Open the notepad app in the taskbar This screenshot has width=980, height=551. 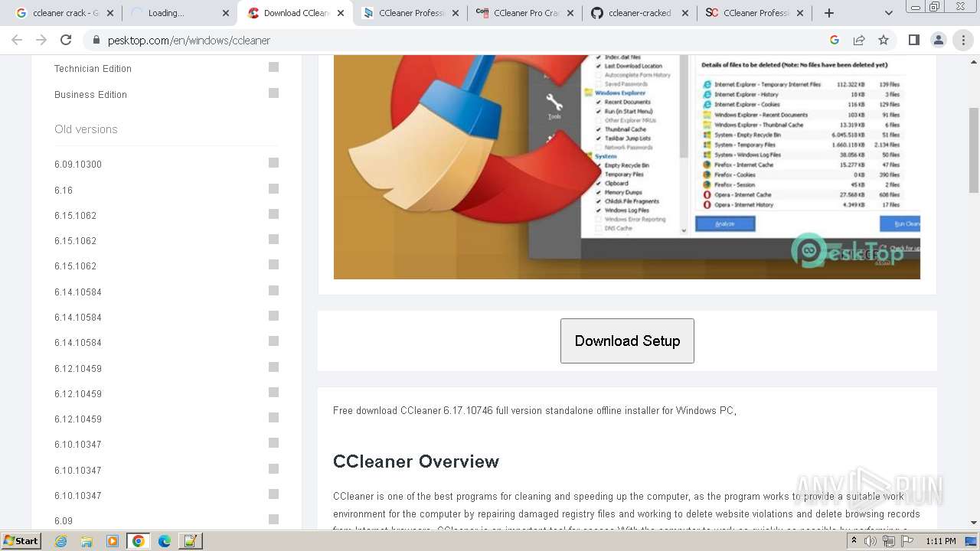pos(191,541)
